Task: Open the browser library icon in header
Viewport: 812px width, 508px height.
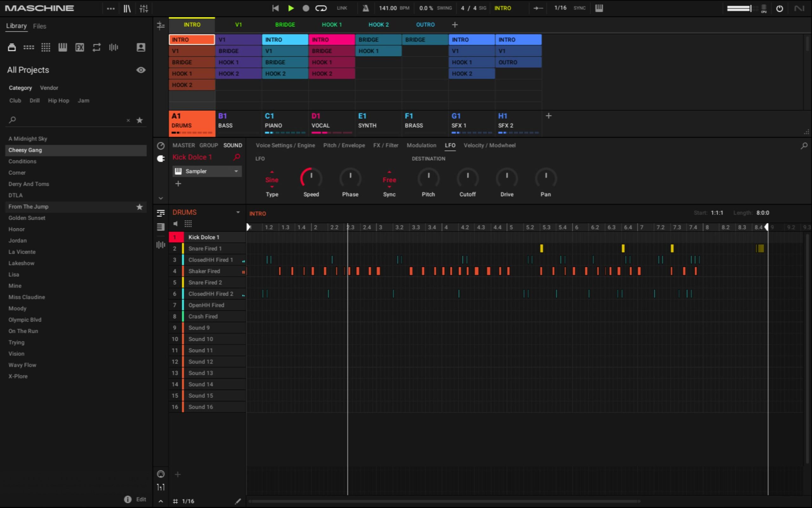Action: (127, 8)
